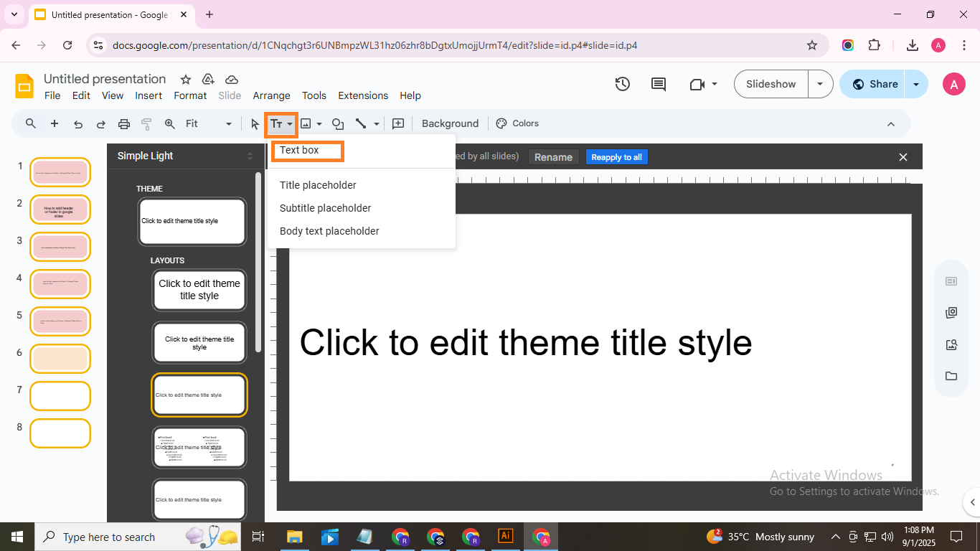Click the Reapply to all button
This screenshot has width=980, height=551.
coord(616,157)
